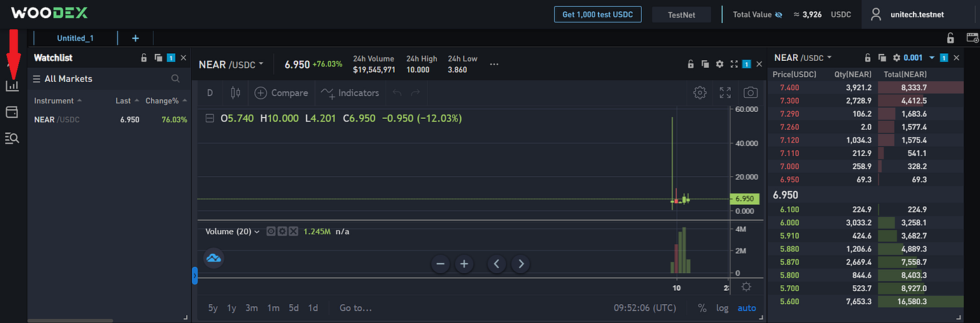Click the add-widget window icon at top right

tap(972, 38)
